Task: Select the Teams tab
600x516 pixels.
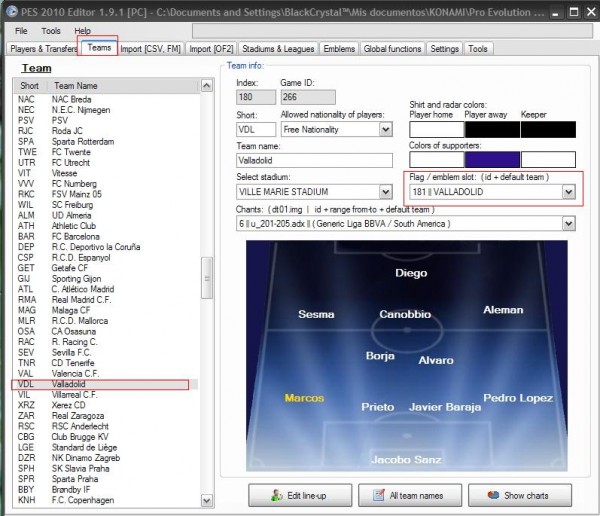Action: (x=98, y=47)
